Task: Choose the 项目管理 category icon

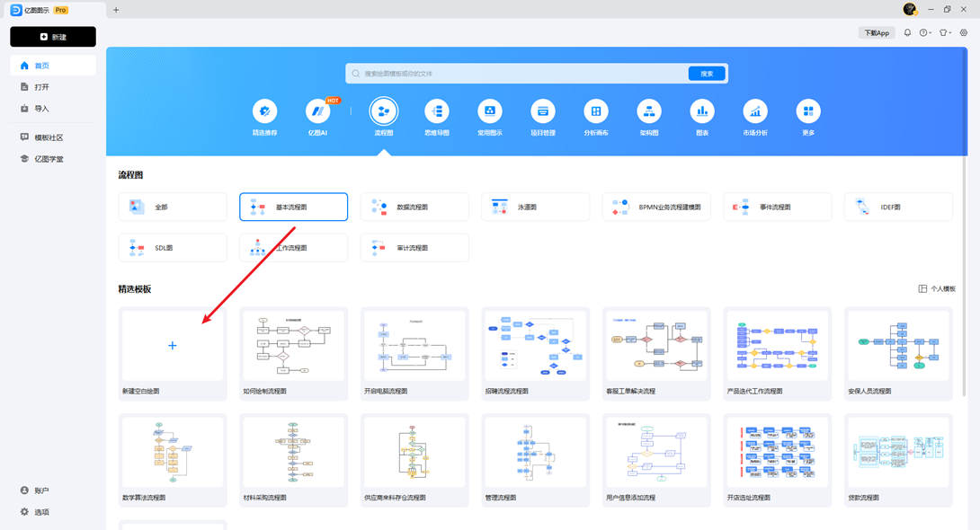Action: point(542,111)
